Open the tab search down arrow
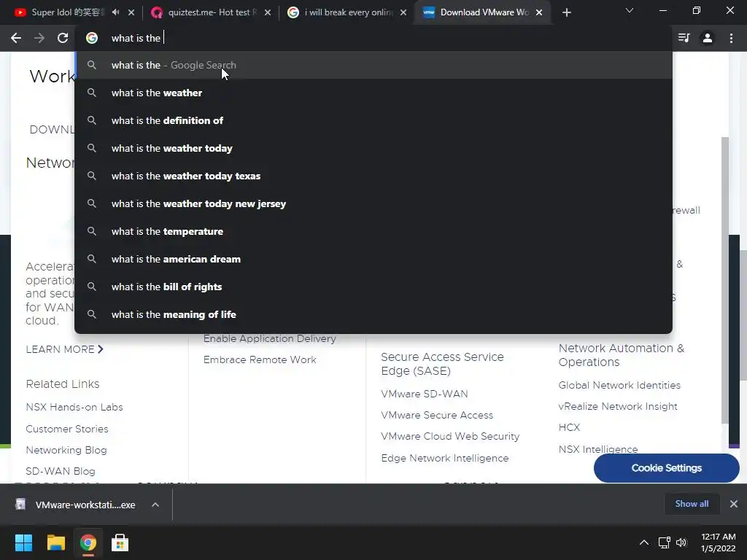Image resolution: width=747 pixels, height=560 pixels. [x=630, y=10]
